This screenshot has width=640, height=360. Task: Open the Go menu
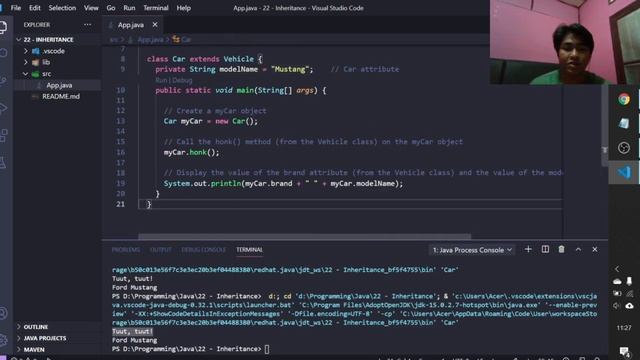111,8
